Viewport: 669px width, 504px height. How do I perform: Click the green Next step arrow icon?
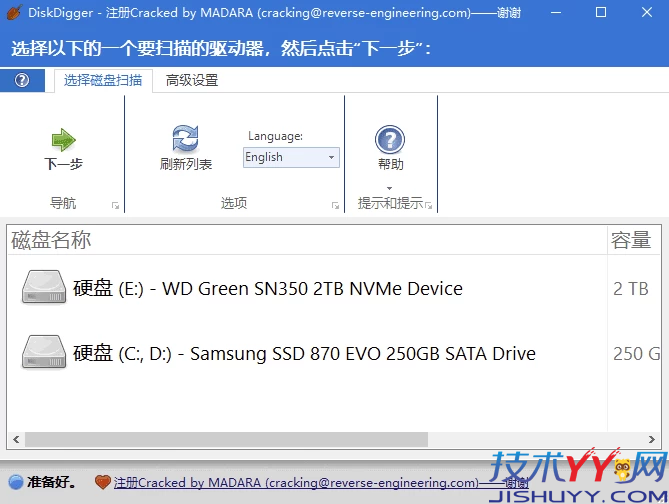(x=64, y=140)
